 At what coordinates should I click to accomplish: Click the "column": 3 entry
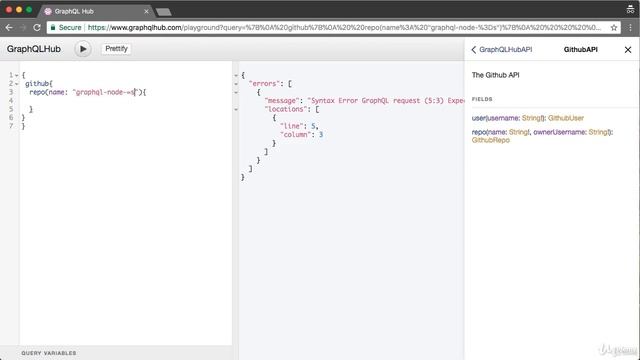click(x=302, y=135)
